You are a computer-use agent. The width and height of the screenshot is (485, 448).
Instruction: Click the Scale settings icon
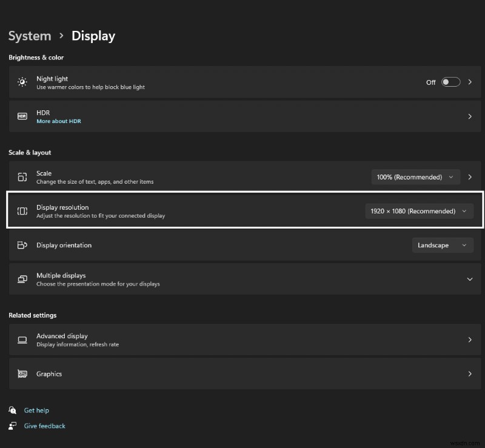click(x=22, y=176)
